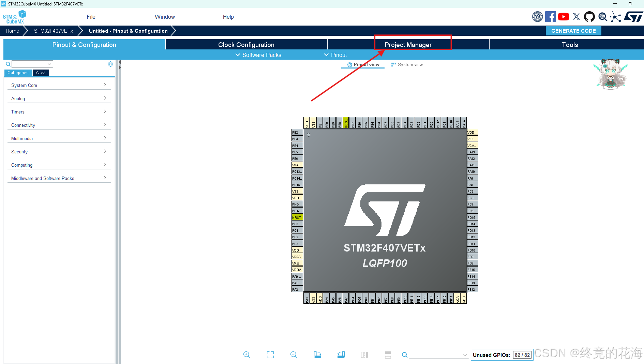Expand the Software Packs menu
Viewport: 644px width, 364px height.
(x=258, y=55)
